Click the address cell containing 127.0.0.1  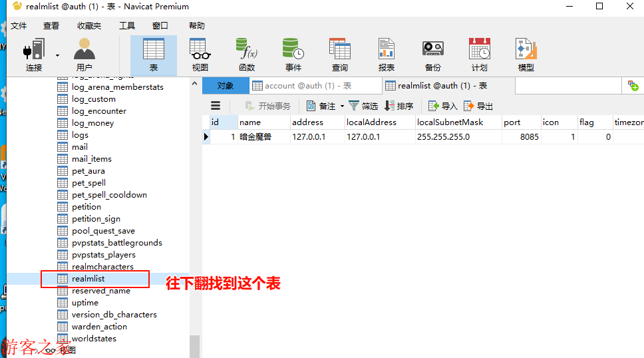point(309,137)
